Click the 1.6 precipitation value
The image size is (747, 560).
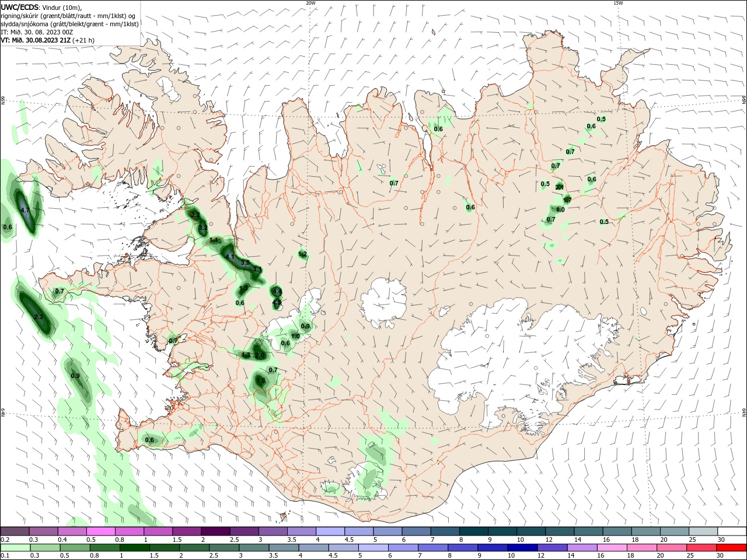pos(261,381)
